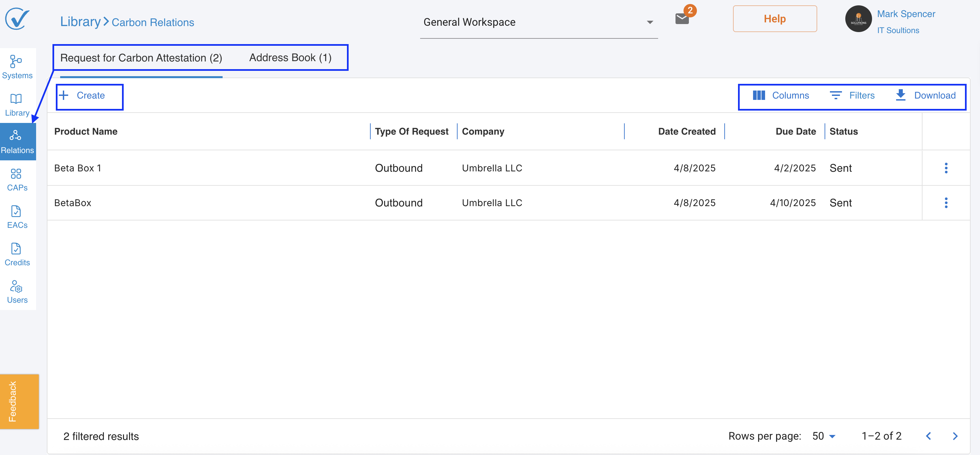Open the Filters panel
Image resolution: width=980 pixels, height=455 pixels.
(x=852, y=96)
